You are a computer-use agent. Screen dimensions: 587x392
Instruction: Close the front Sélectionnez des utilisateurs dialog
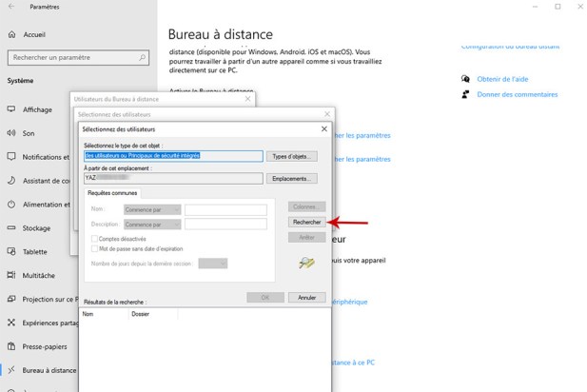324,128
